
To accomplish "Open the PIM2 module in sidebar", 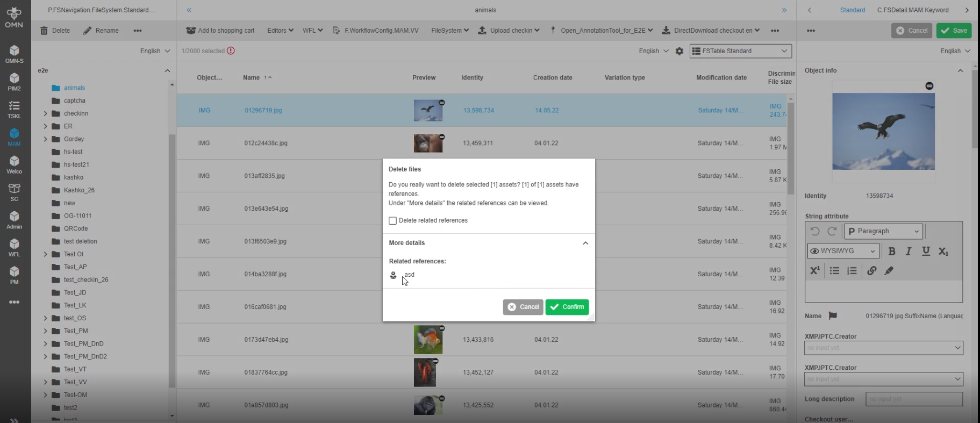I will pyautogui.click(x=14, y=81).
